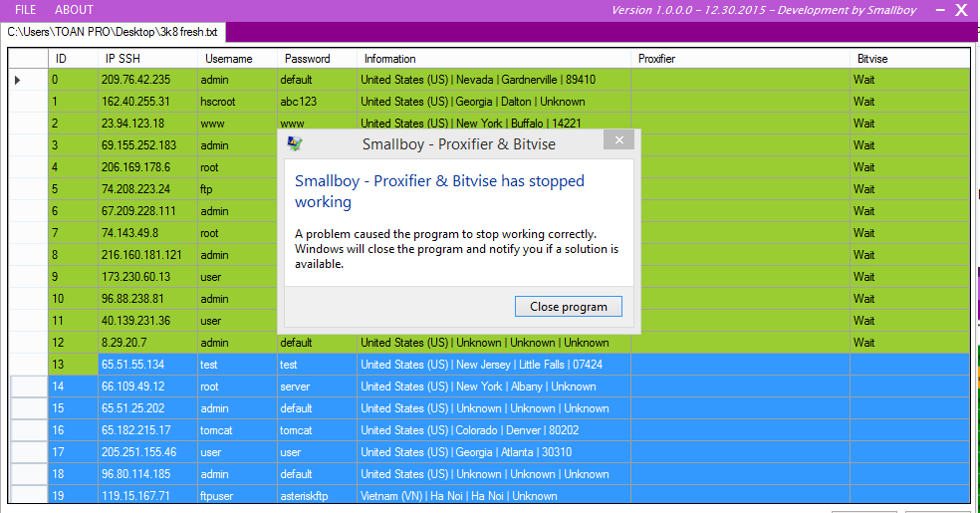980x513 pixels.
Task: Select IP cell 40.139.231.36
Action: click(x=147, y=321)
